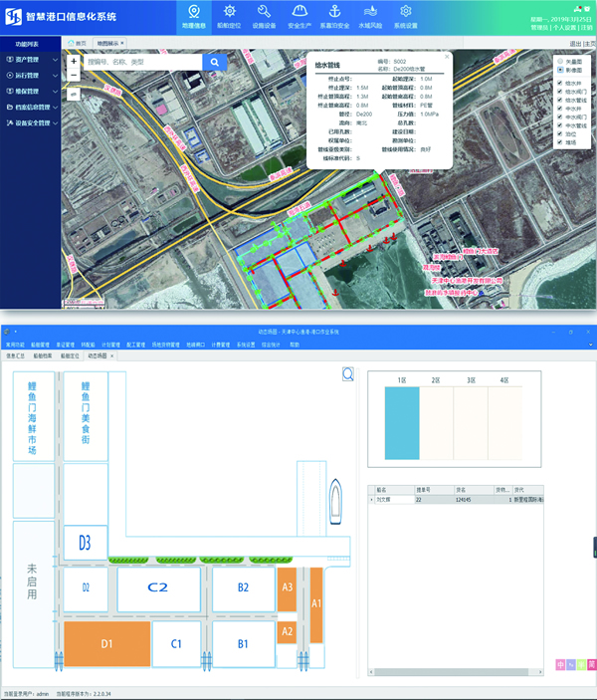The height and width of the screenshot is (700, 597).
Task: Click the 中 input method icon
Action: (560, 665)
